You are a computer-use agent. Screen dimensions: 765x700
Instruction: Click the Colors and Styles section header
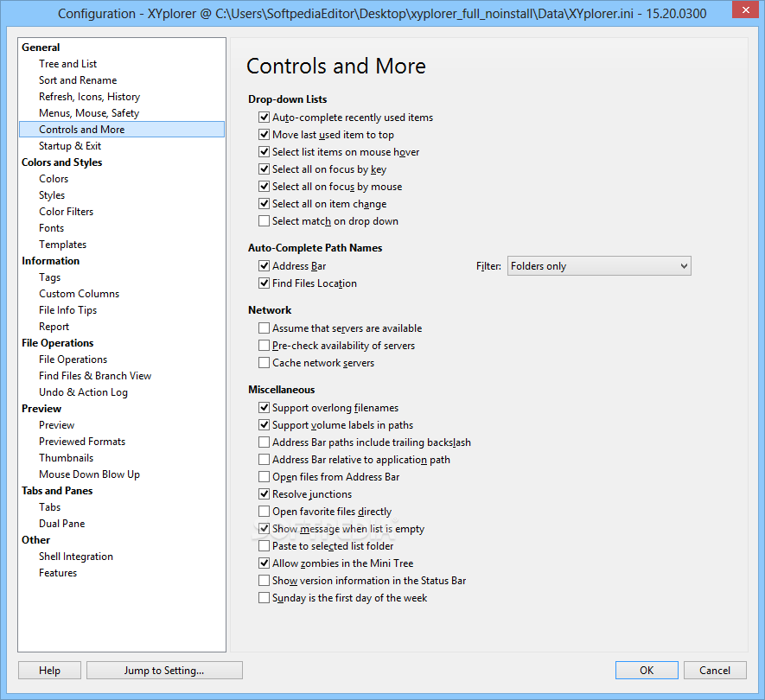tap(62, 162)
